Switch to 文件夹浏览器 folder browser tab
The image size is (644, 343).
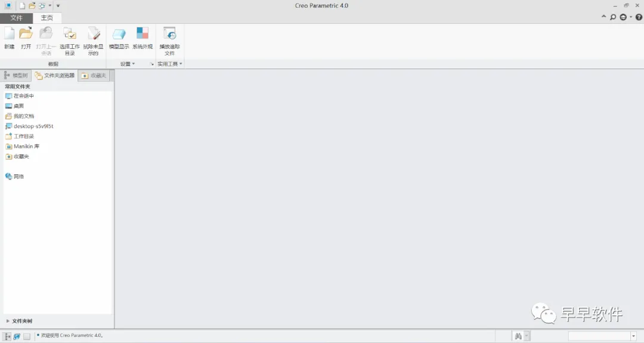coord(55,76)
